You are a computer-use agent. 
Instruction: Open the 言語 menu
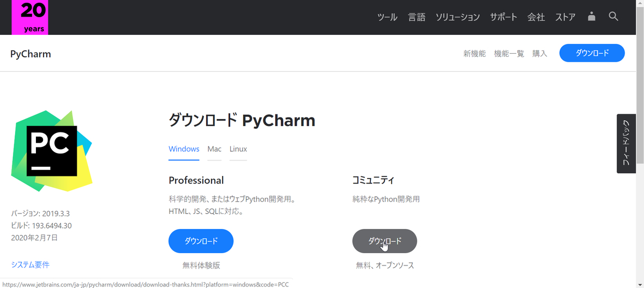pos(417,17)
